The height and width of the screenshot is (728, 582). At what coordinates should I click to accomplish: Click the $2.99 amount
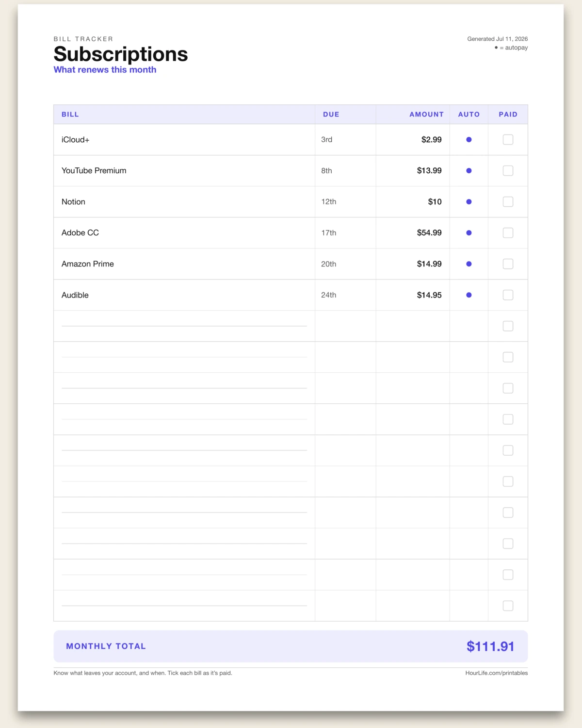(x=431, y=140)
